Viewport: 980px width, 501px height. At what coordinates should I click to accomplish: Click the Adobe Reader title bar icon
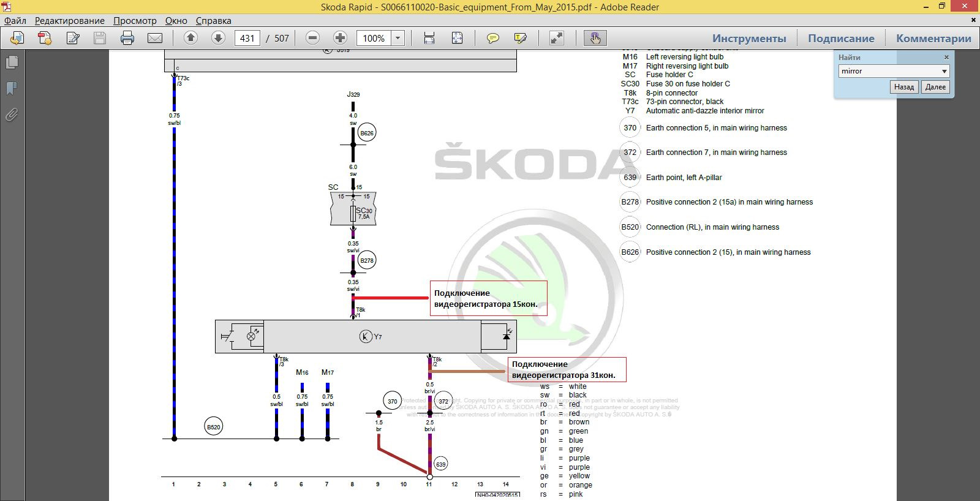6,6
